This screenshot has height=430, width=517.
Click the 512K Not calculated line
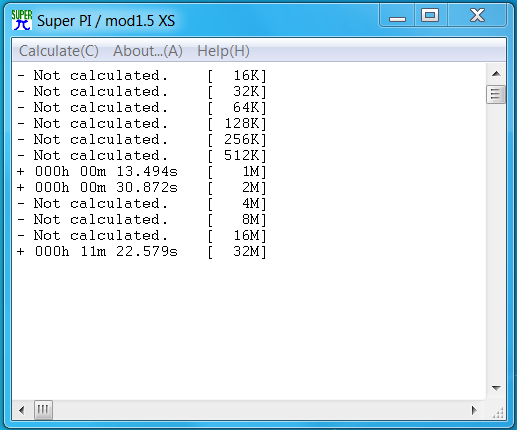(x=142, y=156)
